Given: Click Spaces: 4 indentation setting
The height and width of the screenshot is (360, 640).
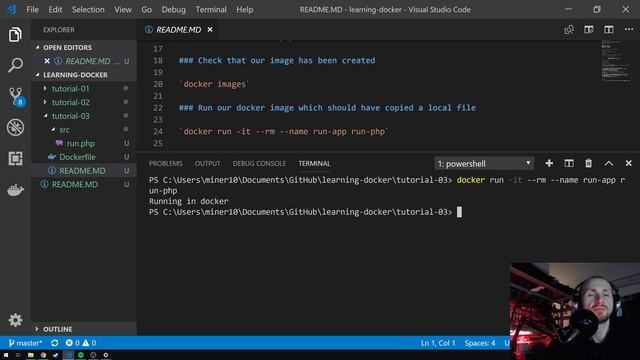Looking at the screenshot, I should [x=480, y=343].
